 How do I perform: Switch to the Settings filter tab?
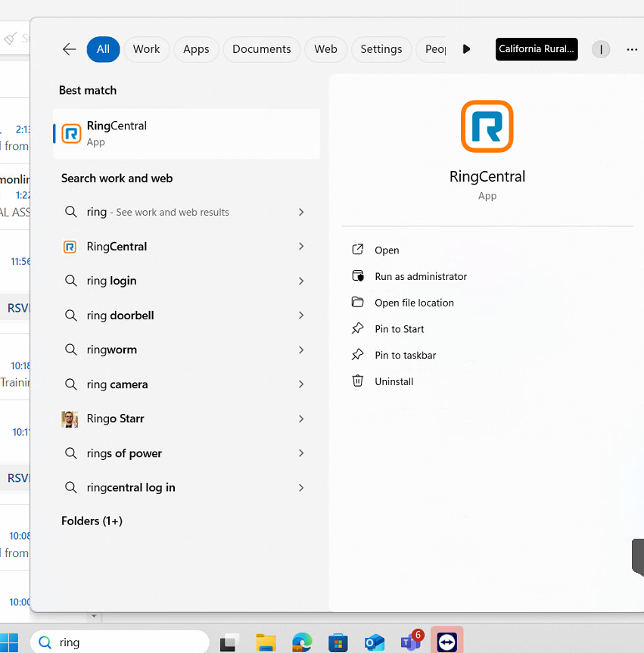click(x=381, y=49)
